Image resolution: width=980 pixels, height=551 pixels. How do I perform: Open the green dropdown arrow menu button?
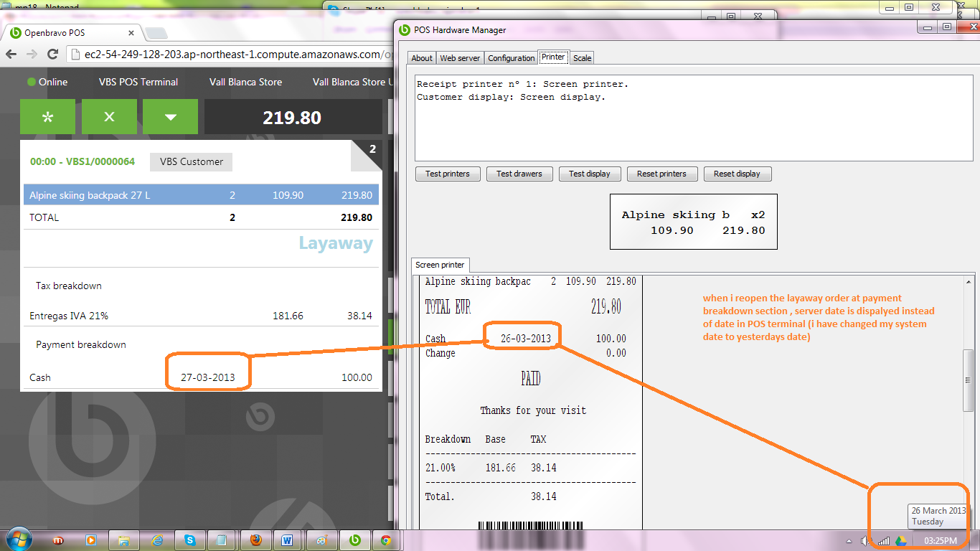170,117
